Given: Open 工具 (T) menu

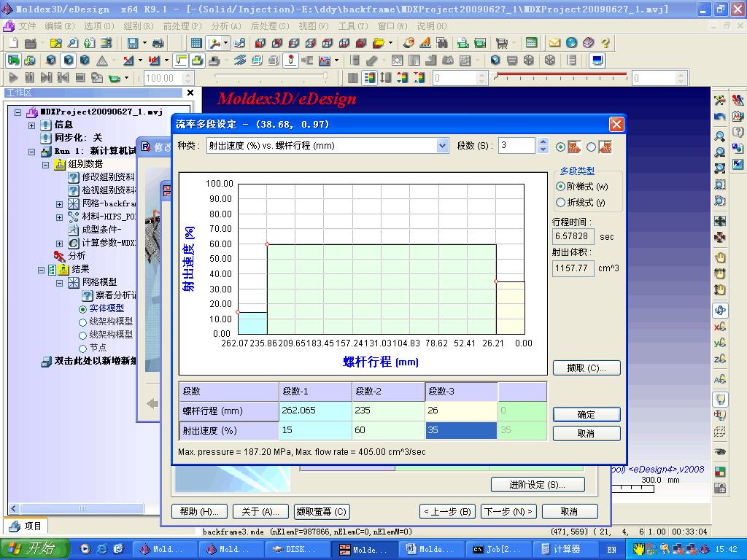Looking at the screenshot, I should pyautogui.click(x=353, y=26).
